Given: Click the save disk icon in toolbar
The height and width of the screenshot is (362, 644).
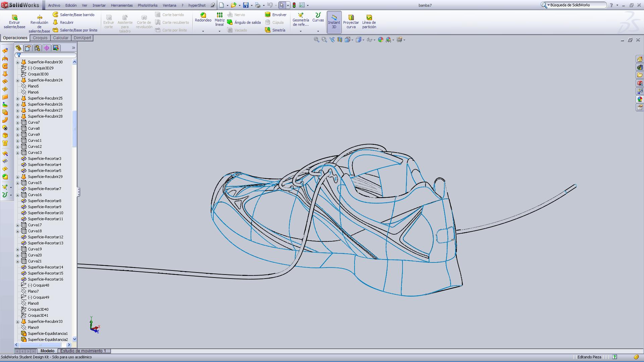Looking at the screenshot, I should [x=246, y=5].
